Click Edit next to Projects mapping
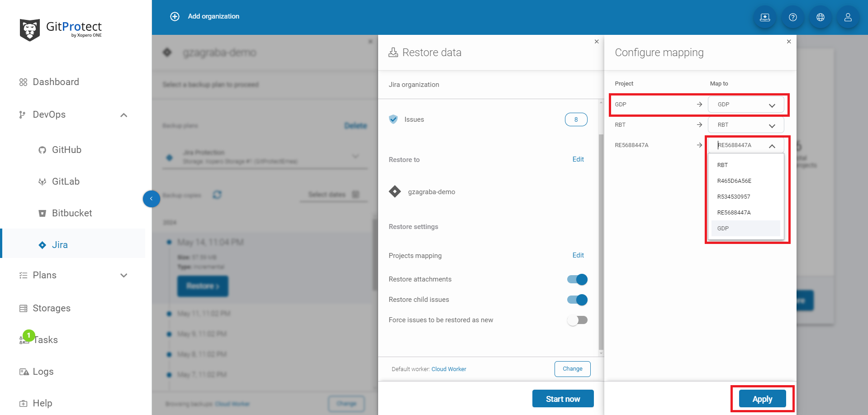868x415 pixels. pyautogui.click(x=578, y=255)
